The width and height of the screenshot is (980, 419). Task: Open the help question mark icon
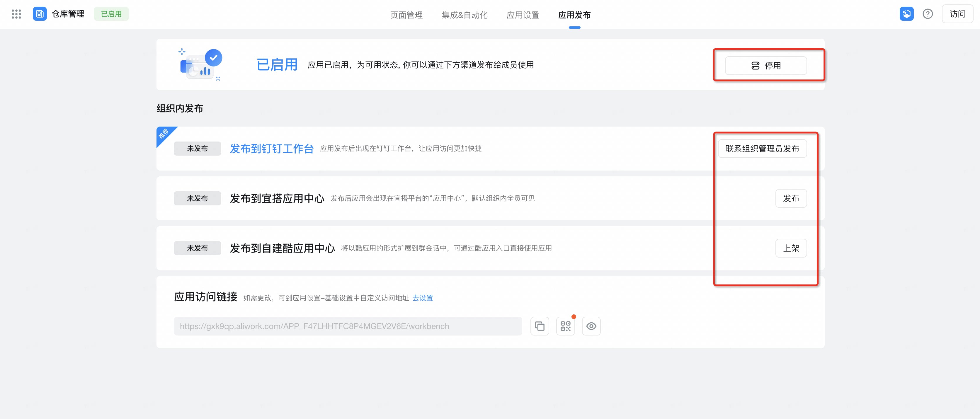928,14
